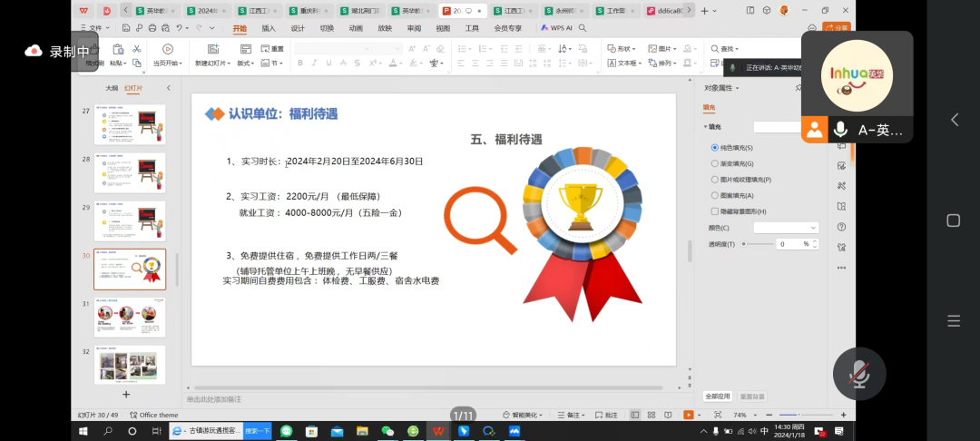Start slideshow from status bar play button

click(x=689, y=415)
